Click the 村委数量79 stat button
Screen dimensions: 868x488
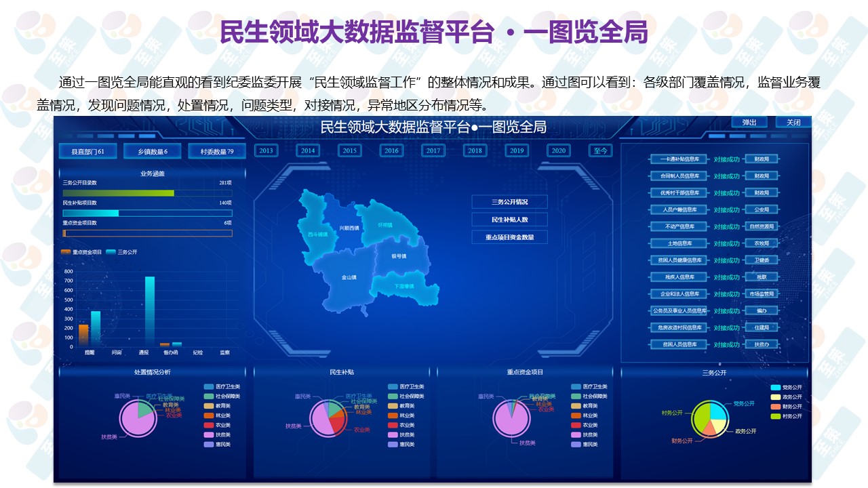point(216,151)
